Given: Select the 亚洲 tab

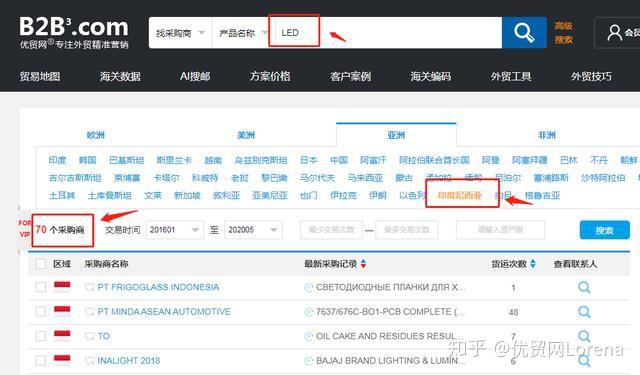Looking at the screenshot, I should (x=396, y=135).
